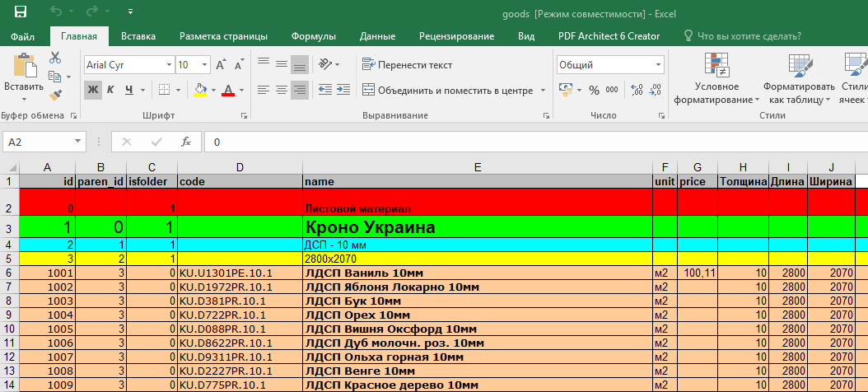Viewport: 868px width, 392px height.
Task: Click the Вставить paste button
Action: [x=24, y=77]
